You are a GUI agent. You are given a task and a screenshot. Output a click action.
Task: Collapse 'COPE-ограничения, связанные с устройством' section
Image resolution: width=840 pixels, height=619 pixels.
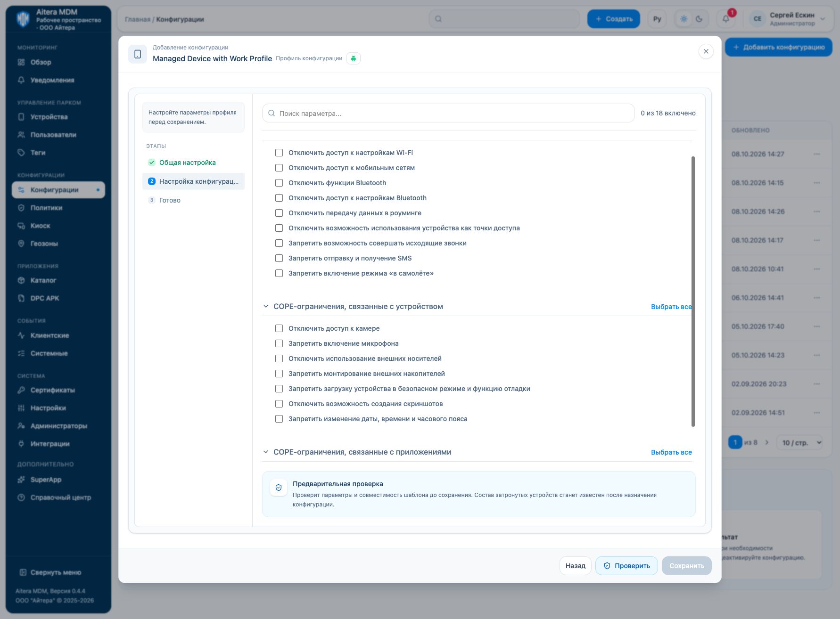click(x=266, y=306)
